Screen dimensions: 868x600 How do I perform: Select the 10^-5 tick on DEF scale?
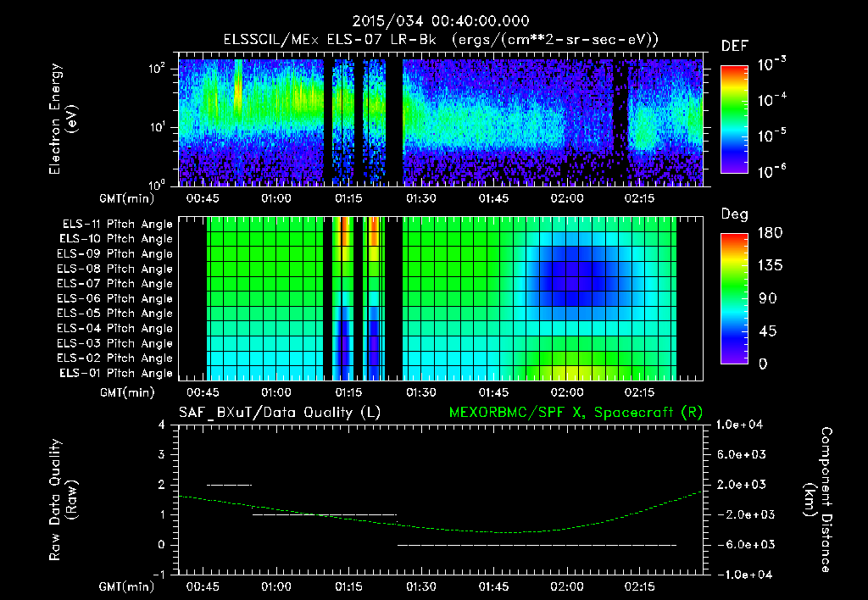(771, 135)
